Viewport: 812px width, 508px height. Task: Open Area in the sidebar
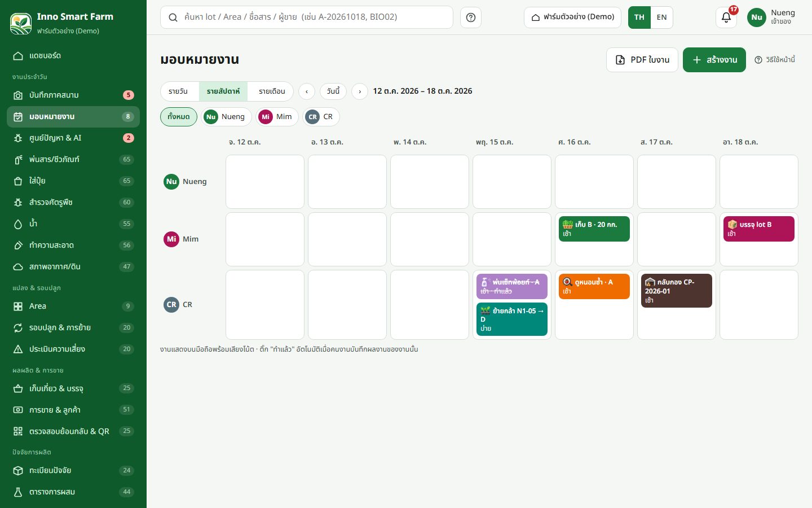(73, 306)
